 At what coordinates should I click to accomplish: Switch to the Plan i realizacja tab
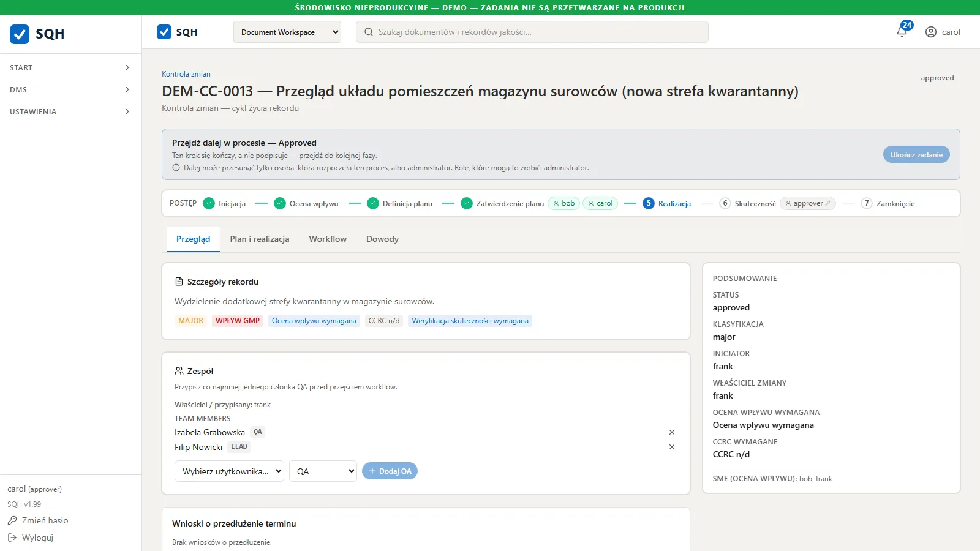pos(260,239)
